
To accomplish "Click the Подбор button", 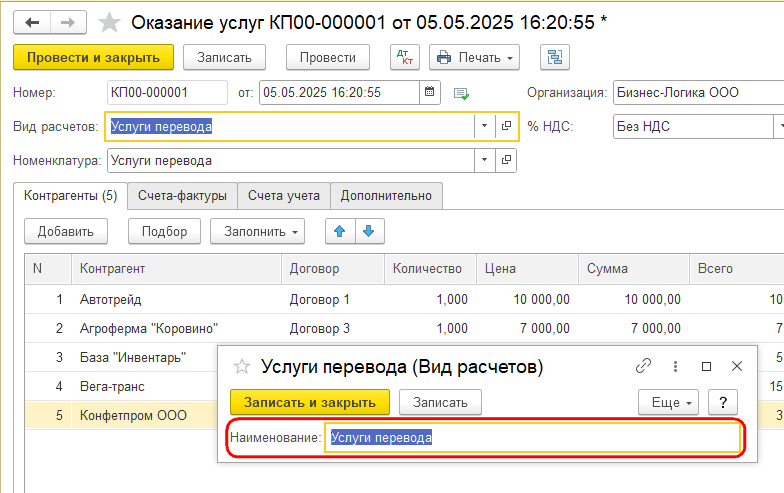I will pos(164,231).
